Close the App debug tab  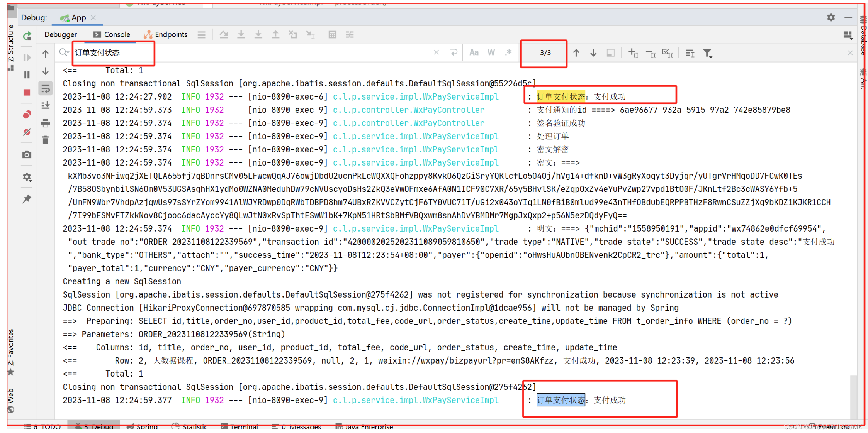point(93,18)
